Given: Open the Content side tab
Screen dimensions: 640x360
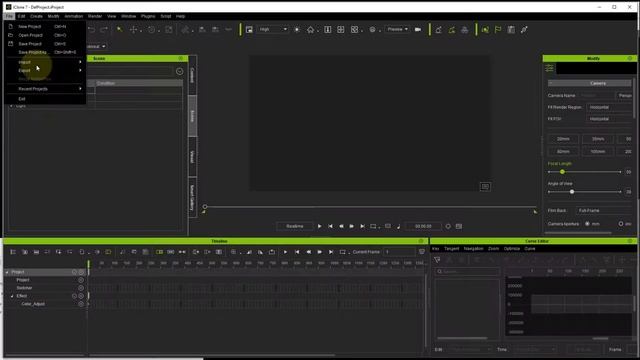Looking at the screenshot, I should click(192, 76).
